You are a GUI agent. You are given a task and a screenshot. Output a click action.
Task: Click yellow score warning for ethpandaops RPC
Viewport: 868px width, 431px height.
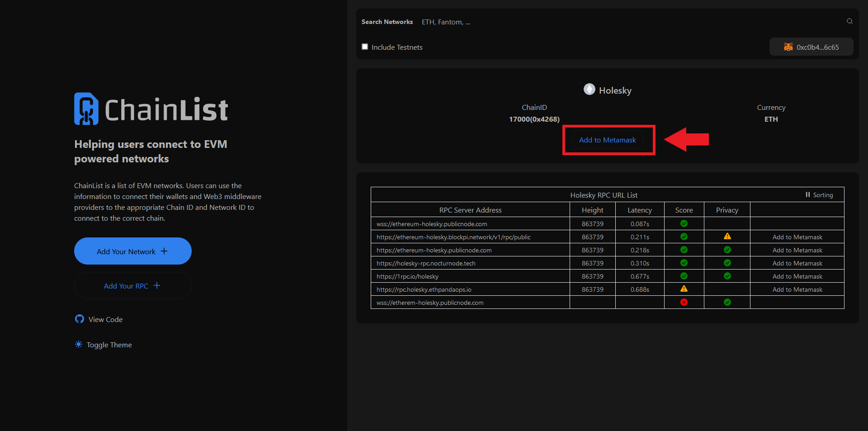tap(684, 289)
